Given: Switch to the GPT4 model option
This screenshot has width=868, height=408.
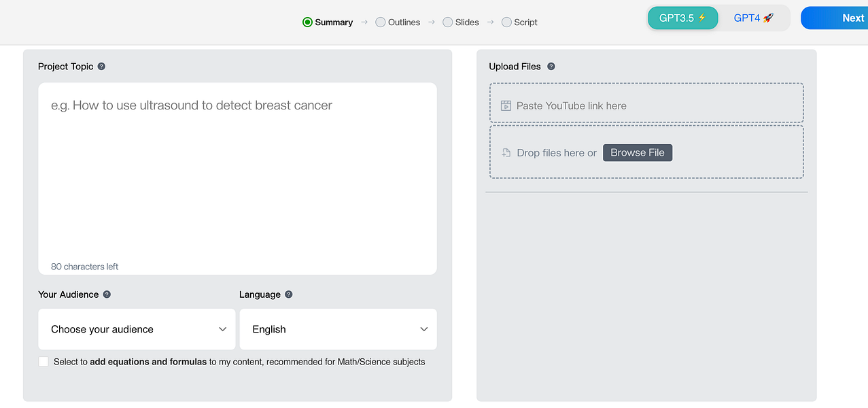Looking at the screenshot, I should point(753,18).
